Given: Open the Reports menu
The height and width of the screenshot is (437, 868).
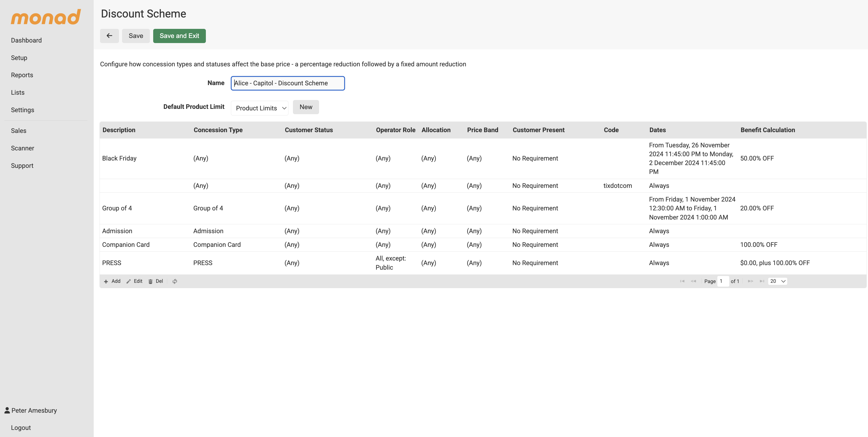Looking at the screenshot, I should click(22, 75).
